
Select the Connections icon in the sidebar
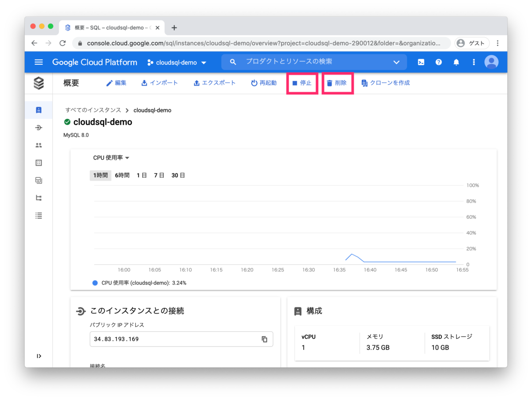coord(39,127)
